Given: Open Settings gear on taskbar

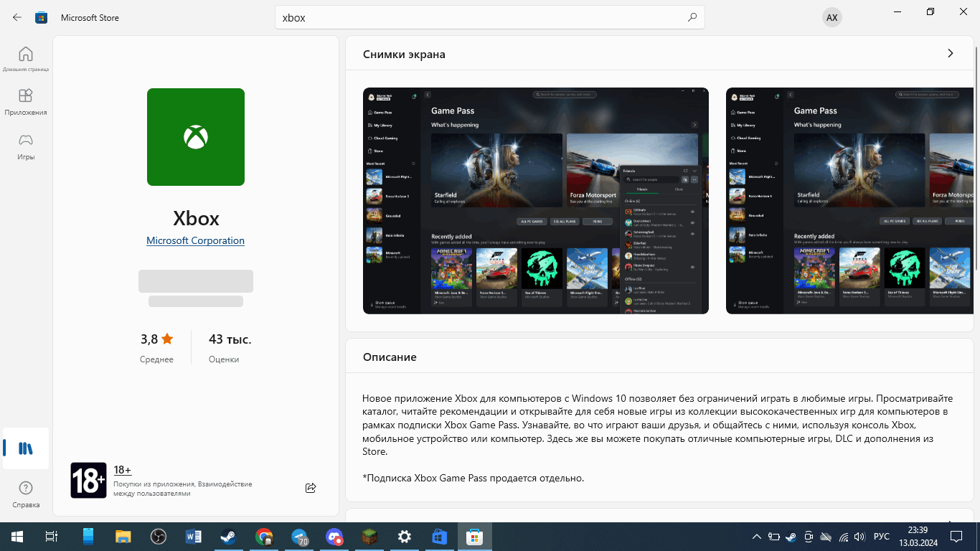Looking at the screenshot, I should [x=405, y=537].
